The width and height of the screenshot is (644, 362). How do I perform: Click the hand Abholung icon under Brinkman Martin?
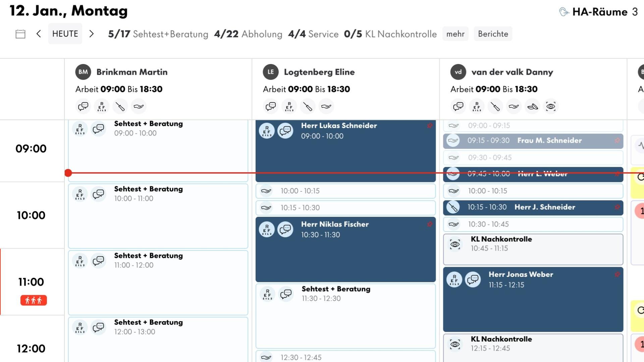click(139, 106)
